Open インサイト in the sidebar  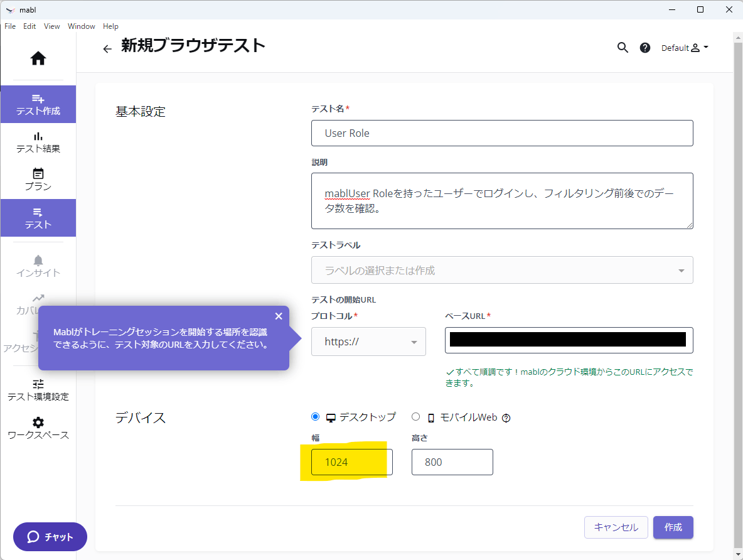pos(38,266)
